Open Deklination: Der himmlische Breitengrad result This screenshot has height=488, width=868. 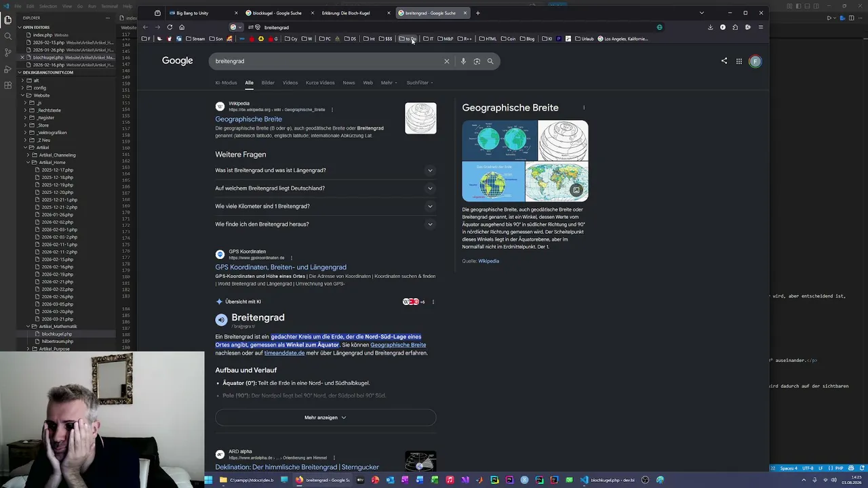(x=297, y=467)
